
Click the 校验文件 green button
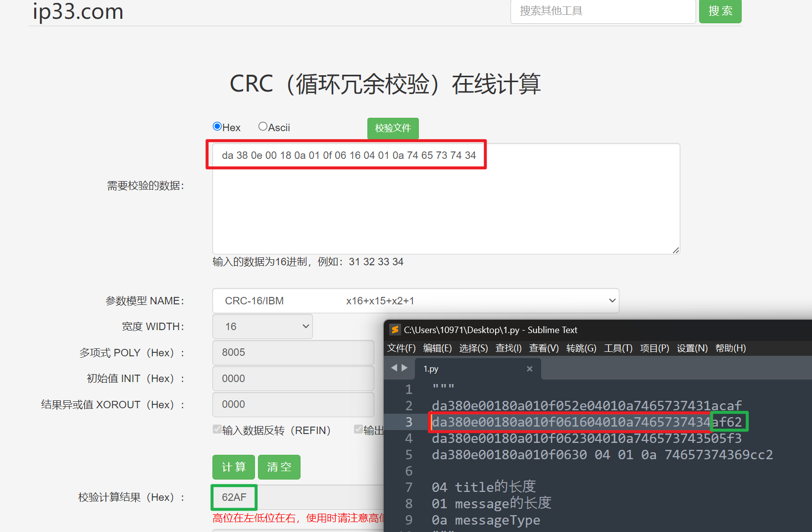click(393, 128)
